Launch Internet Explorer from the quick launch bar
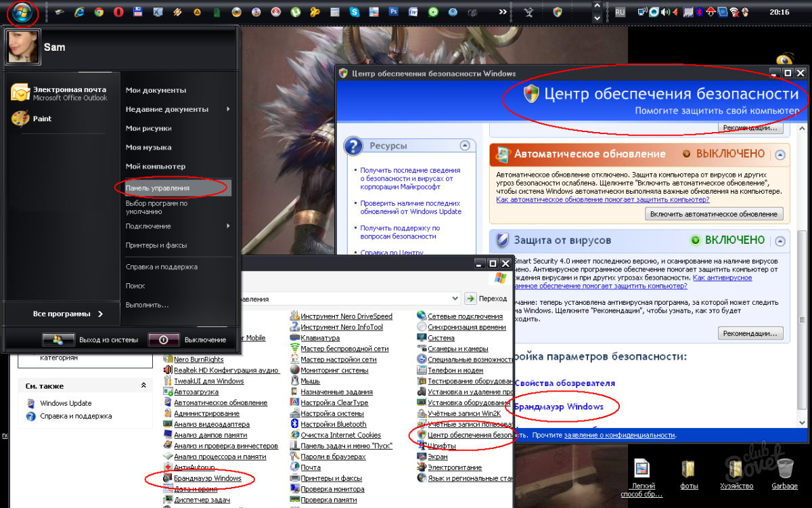The image size is (812, 508). coord(79,12)
